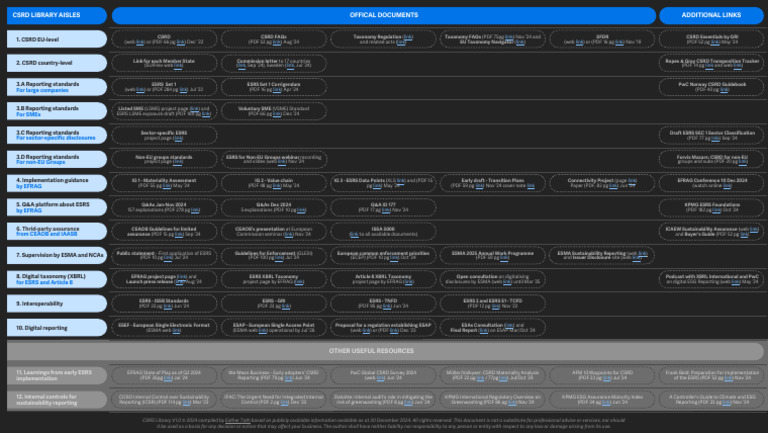The width and height of the screenshot is (768, 433).
Task: Select aisle 2. CSRD country-level
Action: click(x=57, y=63)
